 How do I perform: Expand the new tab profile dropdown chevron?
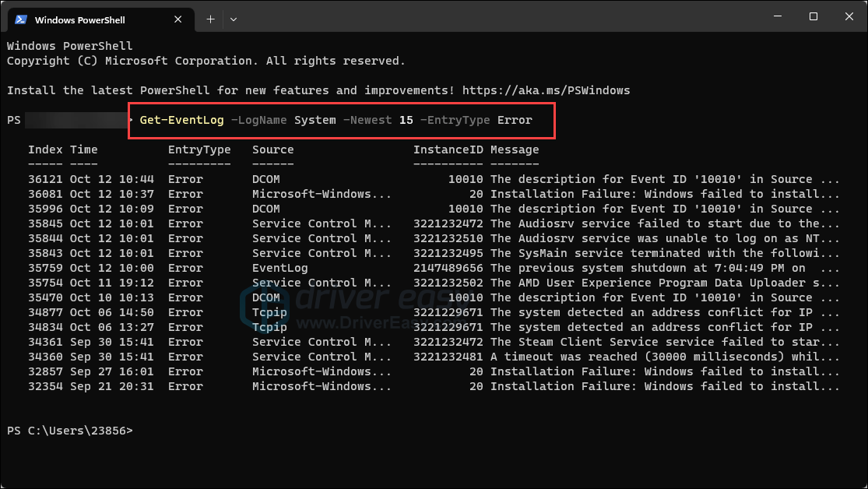(234, 19)
